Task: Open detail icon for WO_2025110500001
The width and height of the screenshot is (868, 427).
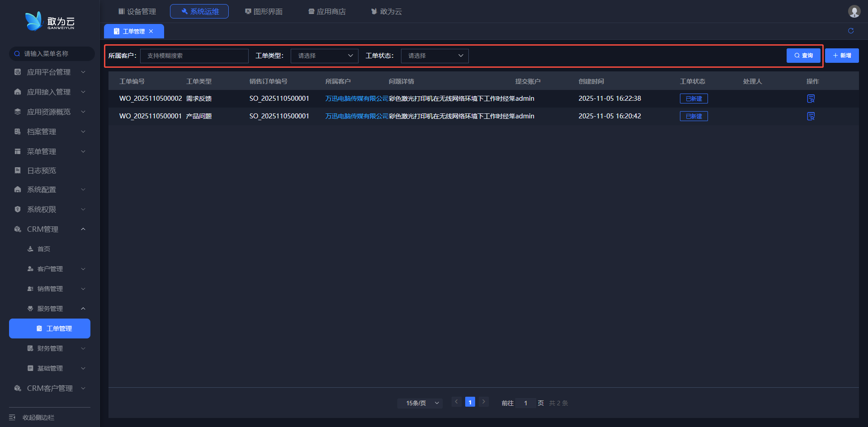Action: click(x=811, y=116)
